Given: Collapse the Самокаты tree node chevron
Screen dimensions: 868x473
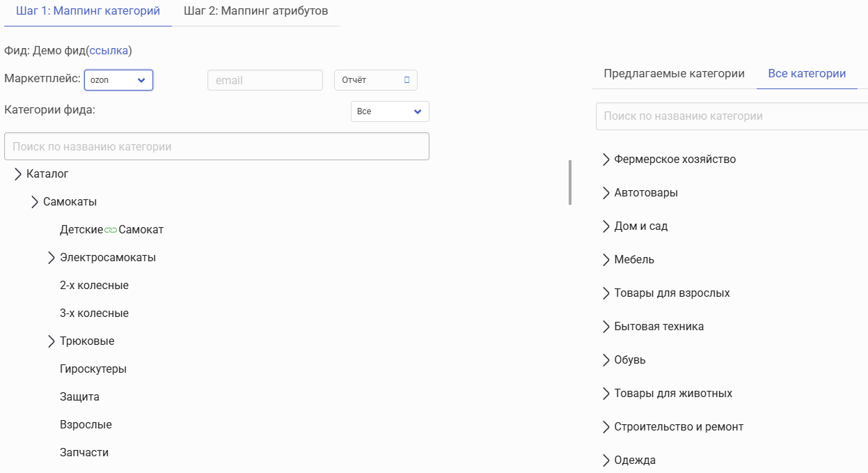Looking at the screenshot, I should coord(35,202).
